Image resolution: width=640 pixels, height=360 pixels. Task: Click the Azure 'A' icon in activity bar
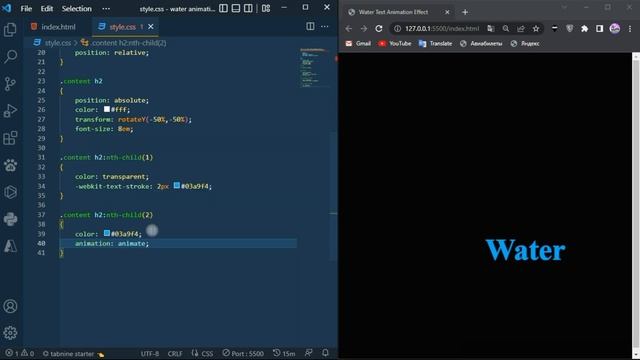click(x=10, y=246)
